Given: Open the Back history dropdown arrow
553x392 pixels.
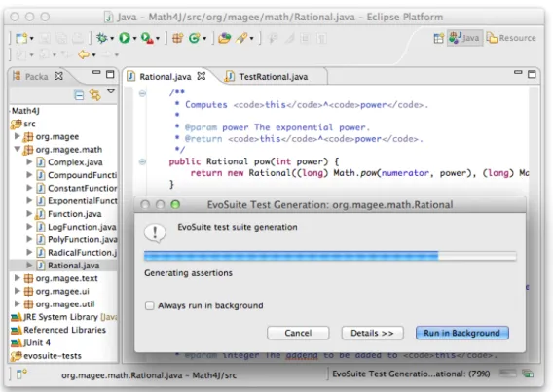Looking at the screenshot, I should [93, 55].
